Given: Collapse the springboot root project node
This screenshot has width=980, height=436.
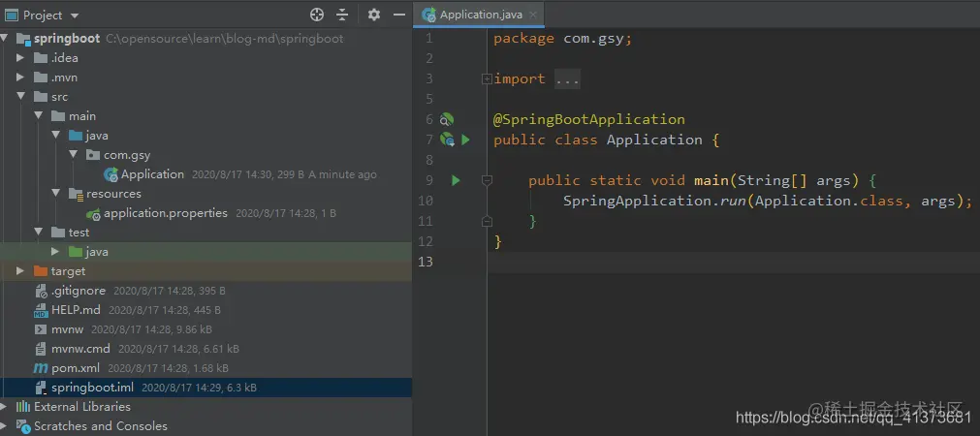Looking at the screenshot, I should click(x=4, y=39).
